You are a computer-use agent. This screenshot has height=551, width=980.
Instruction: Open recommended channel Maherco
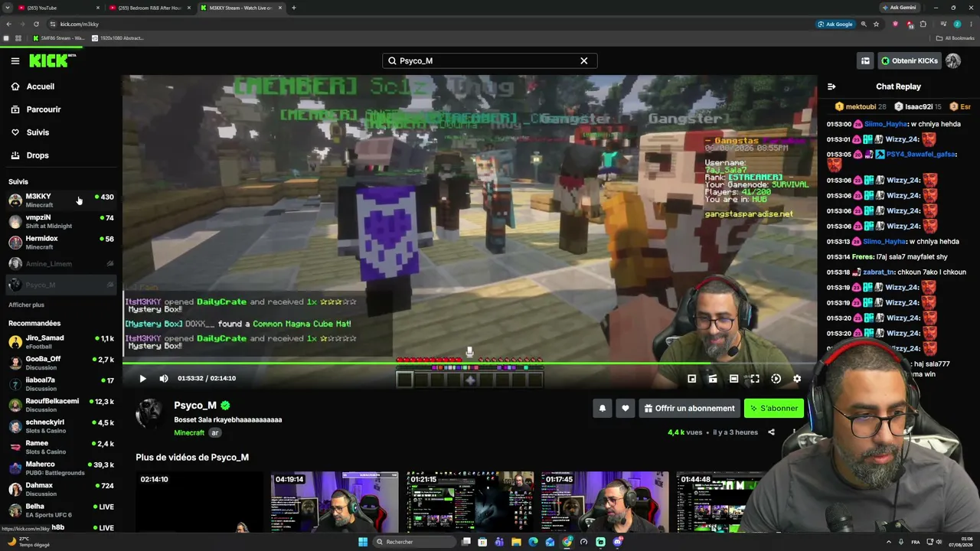pyautogui.click(x=61, y=468)
